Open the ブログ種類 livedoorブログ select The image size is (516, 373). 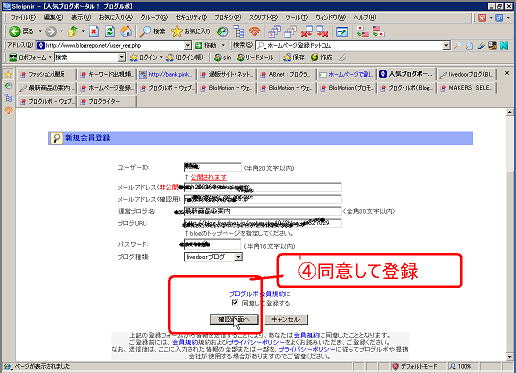coord(213,257)
